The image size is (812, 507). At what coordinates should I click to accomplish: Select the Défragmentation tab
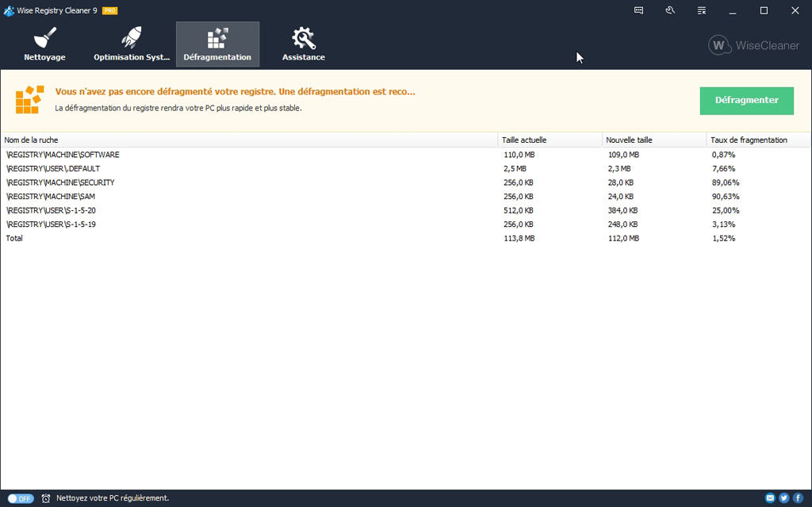[x=217, y=44]
